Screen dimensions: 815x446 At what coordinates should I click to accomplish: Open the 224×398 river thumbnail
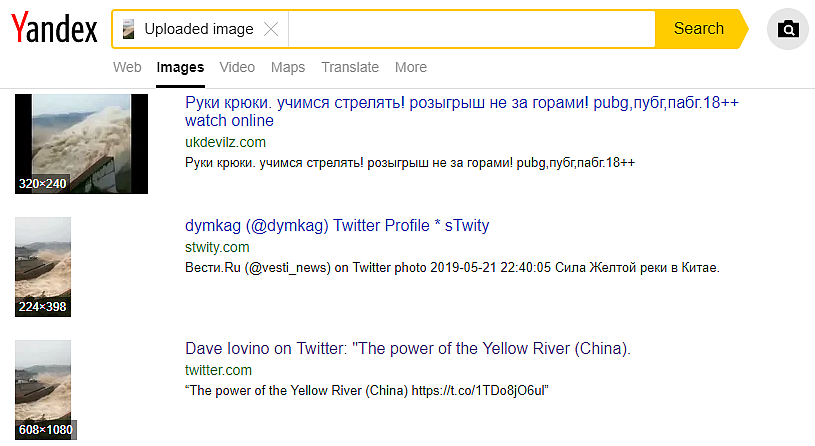point(43,267)
